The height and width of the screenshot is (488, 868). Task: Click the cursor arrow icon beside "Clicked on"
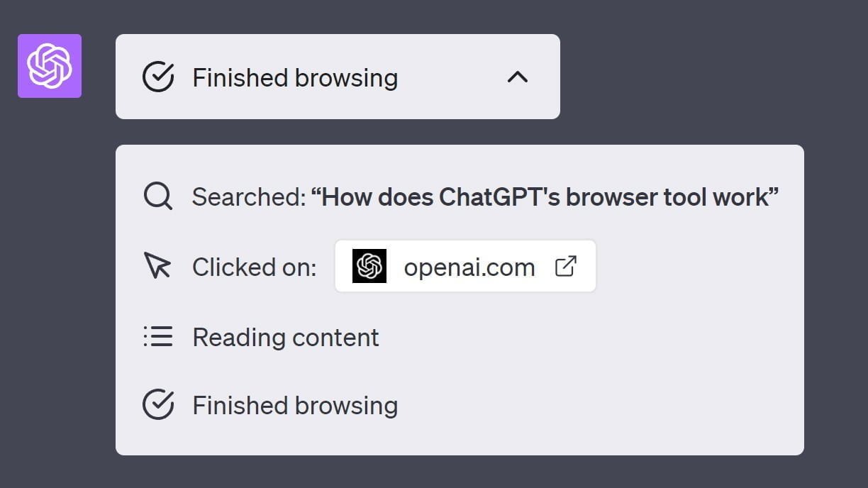[157, 266]
